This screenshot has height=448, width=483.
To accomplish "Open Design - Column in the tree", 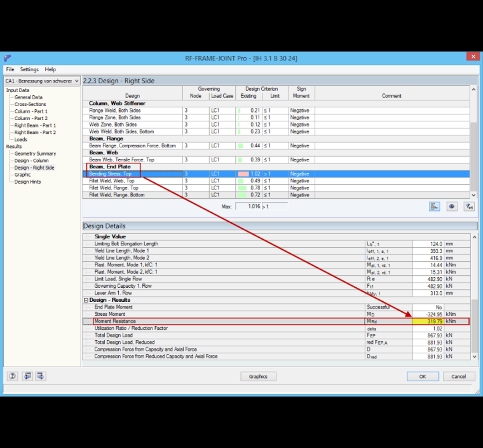I will tap(31, 160).
